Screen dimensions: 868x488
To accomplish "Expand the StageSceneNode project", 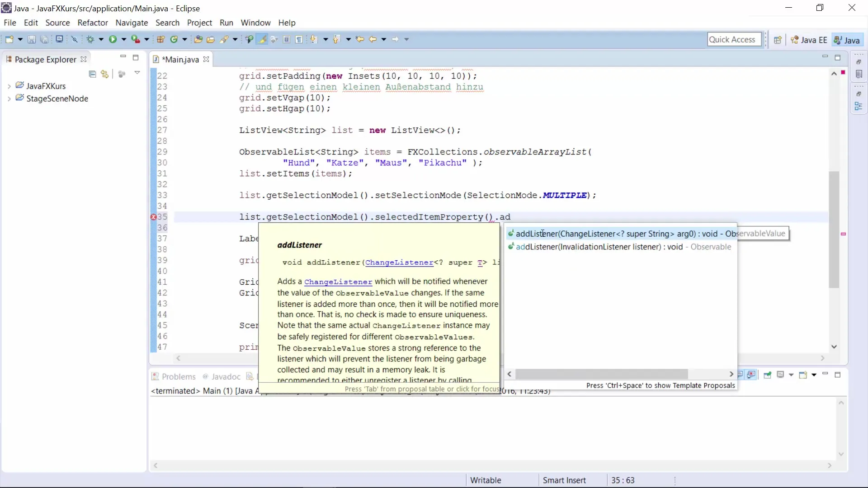I will click(9, 99).
